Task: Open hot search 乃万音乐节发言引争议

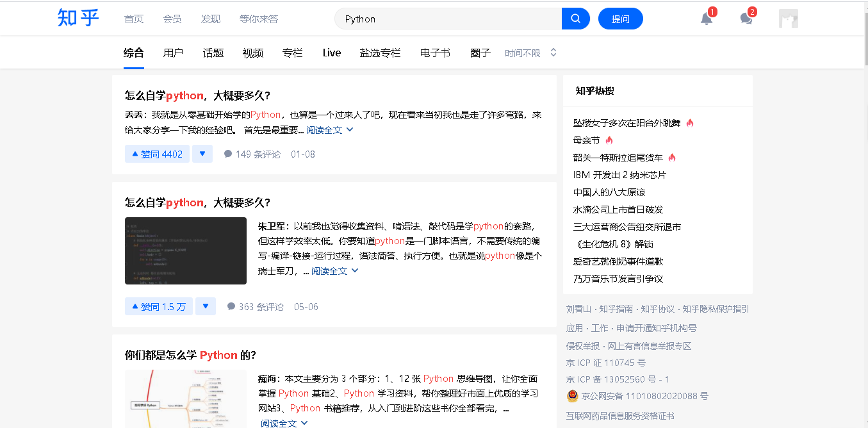Action: coord(618,279)
